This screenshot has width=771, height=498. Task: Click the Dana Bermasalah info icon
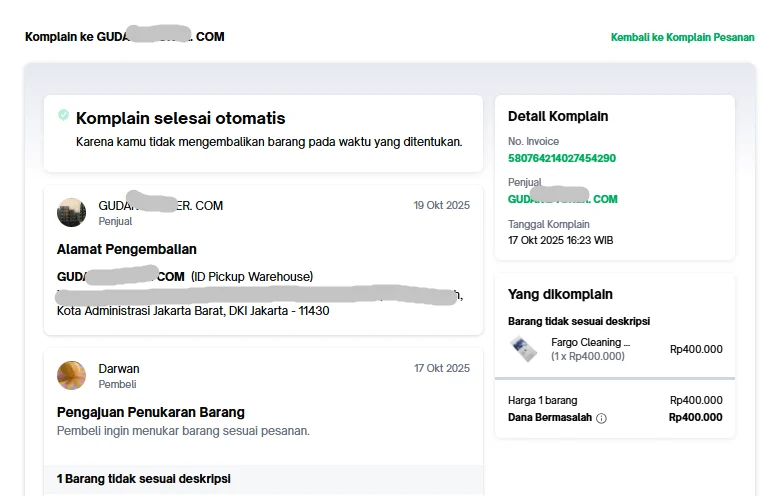coord(601,418)
